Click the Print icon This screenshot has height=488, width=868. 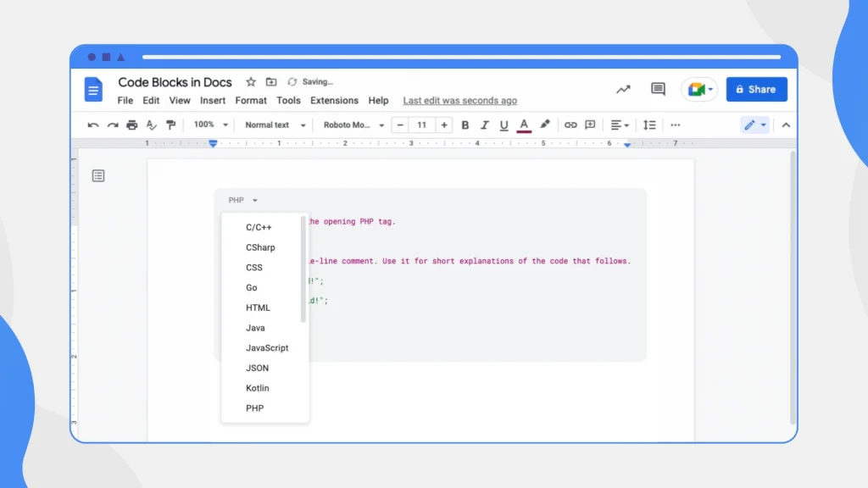pyautogui.click(x=132, y=125)
